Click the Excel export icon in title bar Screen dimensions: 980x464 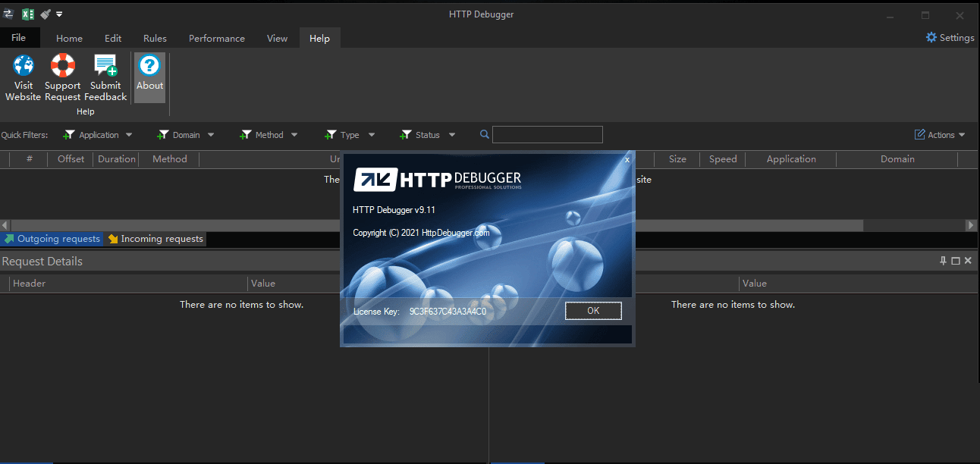(x=28, y=14)
